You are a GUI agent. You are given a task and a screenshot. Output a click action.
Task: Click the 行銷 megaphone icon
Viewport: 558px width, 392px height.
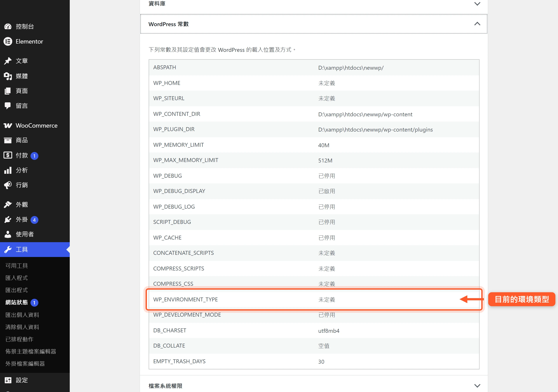coord(8,185)
